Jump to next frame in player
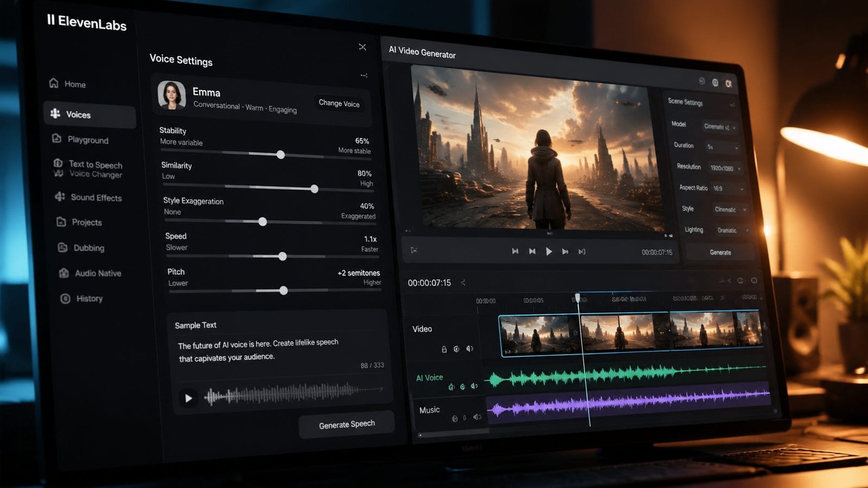This screenshot has width=868, height=488. pos(565,252)
